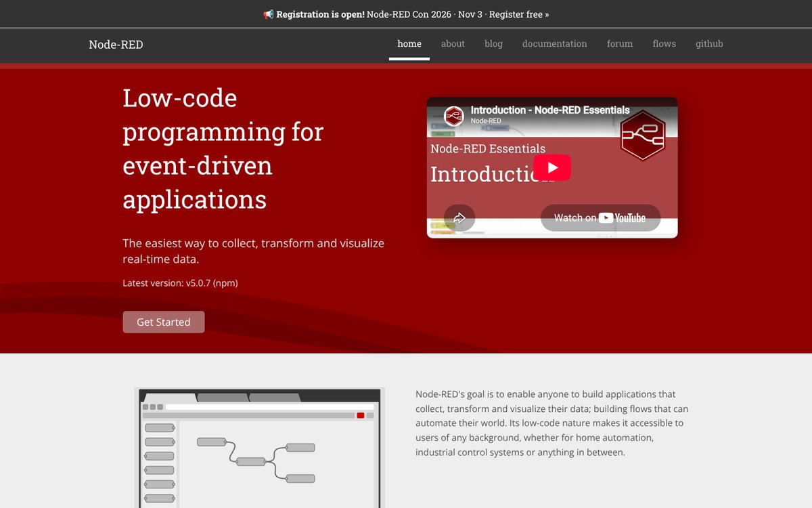The height and width of the screenshot is (508, 812).
Task: Click Watch on YouTube button
Action: (600, 218)
